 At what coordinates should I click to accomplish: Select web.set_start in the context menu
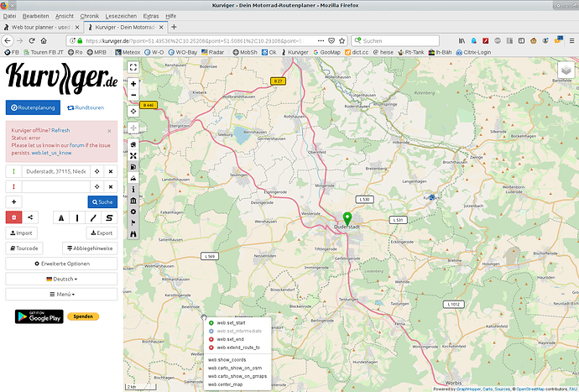pos(237,323)
